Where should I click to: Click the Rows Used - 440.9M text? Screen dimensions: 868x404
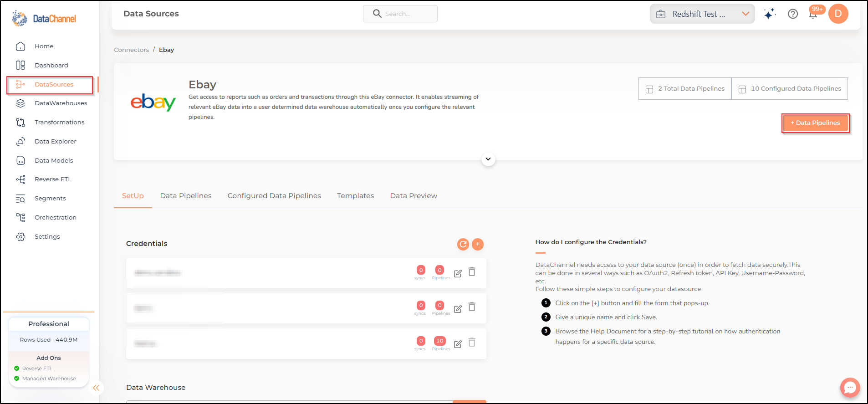point(49,340)
